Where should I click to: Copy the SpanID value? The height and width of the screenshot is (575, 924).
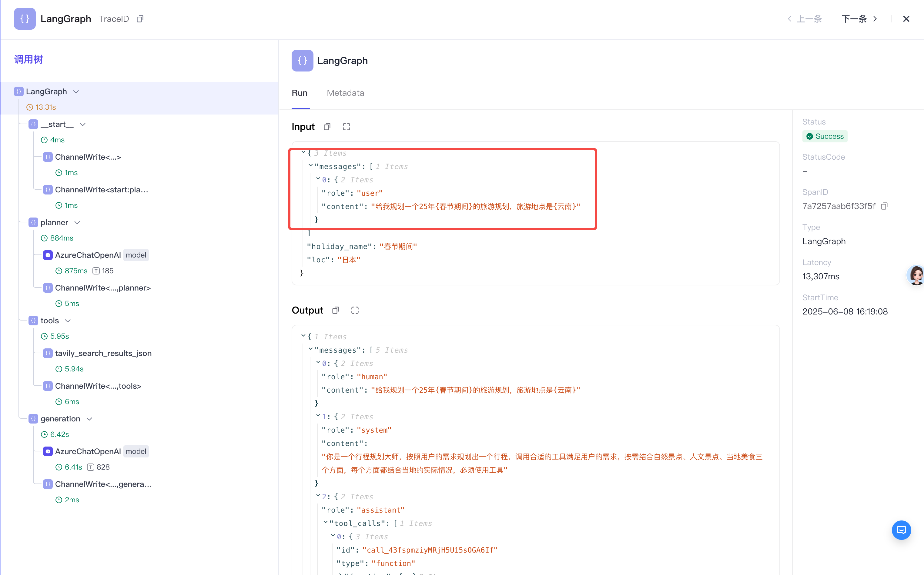pyautogui.click(x=884, y=206)
